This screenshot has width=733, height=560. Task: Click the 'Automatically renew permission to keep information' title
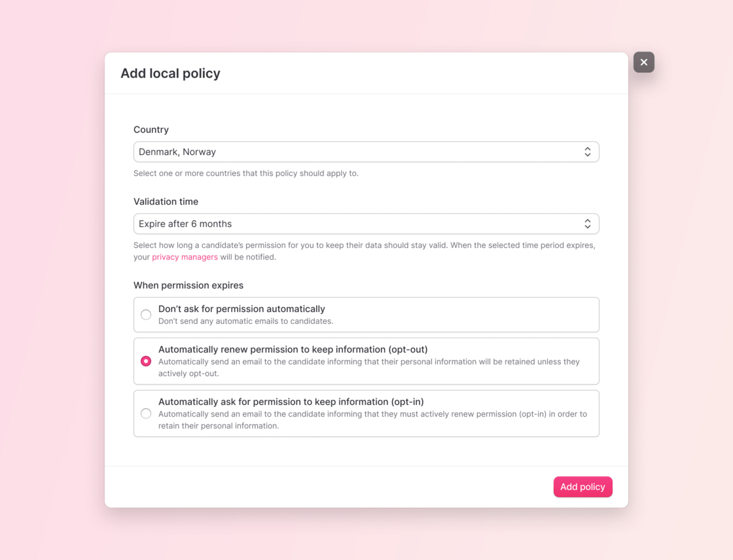tap(293, 349)
